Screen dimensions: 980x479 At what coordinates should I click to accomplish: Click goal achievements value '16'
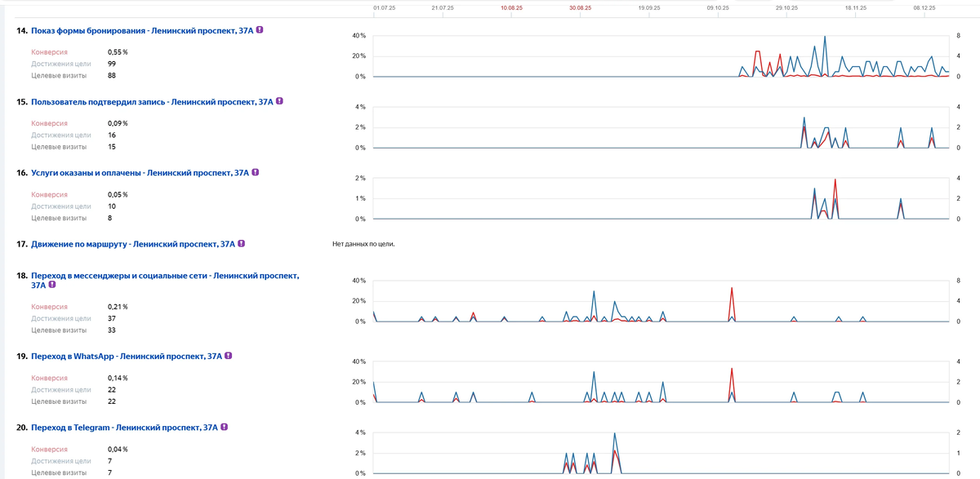[112, 135]
